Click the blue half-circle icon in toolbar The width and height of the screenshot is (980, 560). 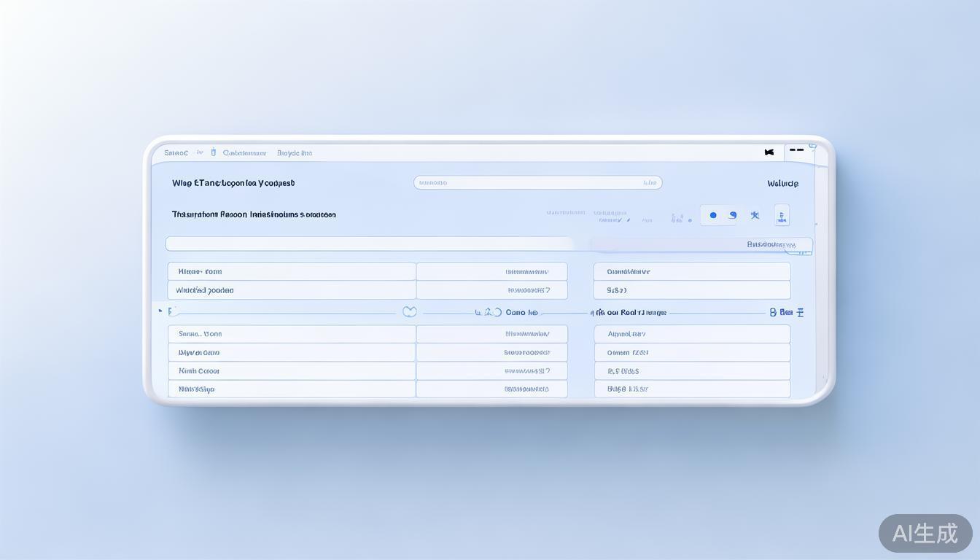click(x=733, y=215)
